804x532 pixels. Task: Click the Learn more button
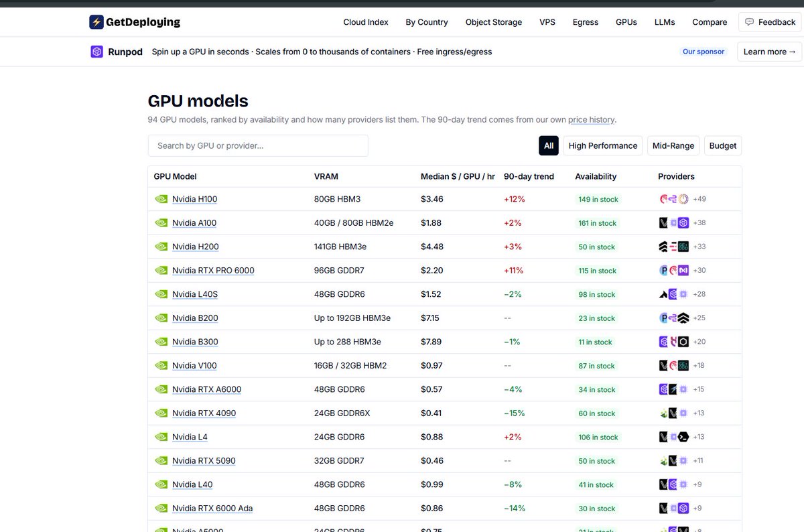tap(769, 52)
